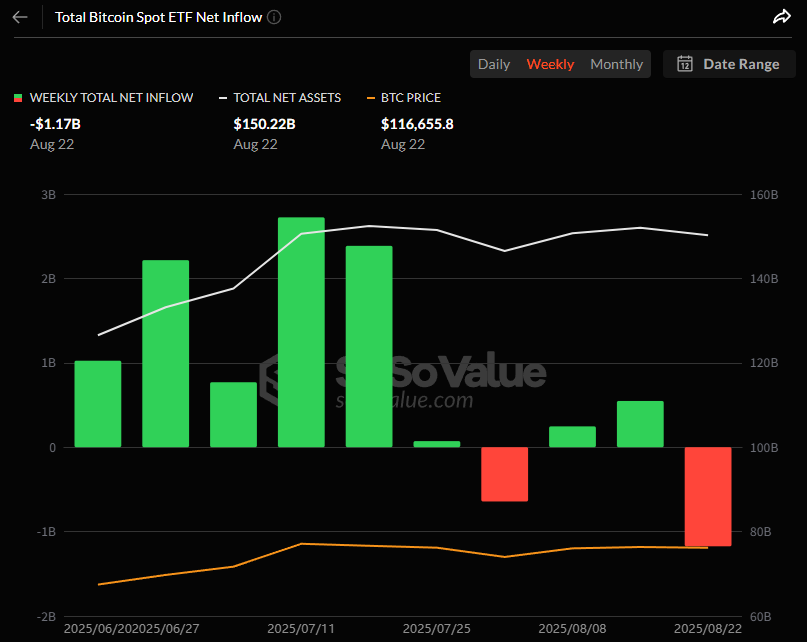This screenshot has height=642, width=807.
Task: Click the Aug 22 date under BTC Price
Action: [x=403, y=144]
